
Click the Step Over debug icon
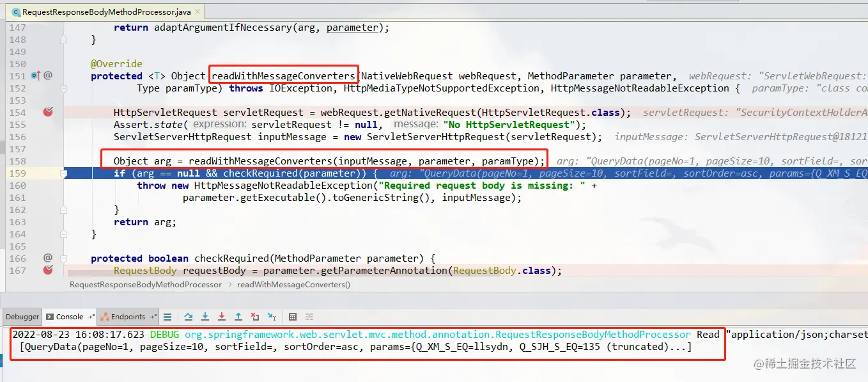[189, 317]
